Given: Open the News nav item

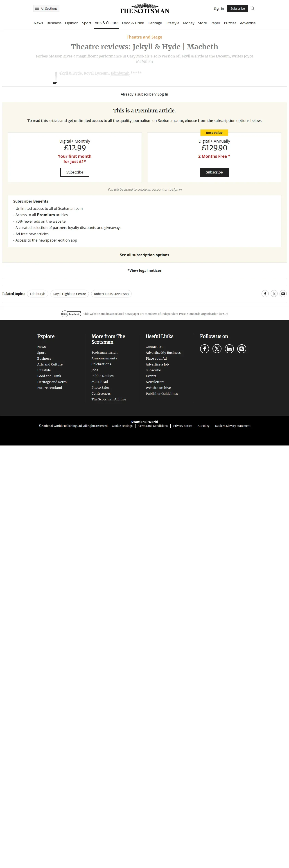Looking at the screenshot, I should tap(38, 23).
